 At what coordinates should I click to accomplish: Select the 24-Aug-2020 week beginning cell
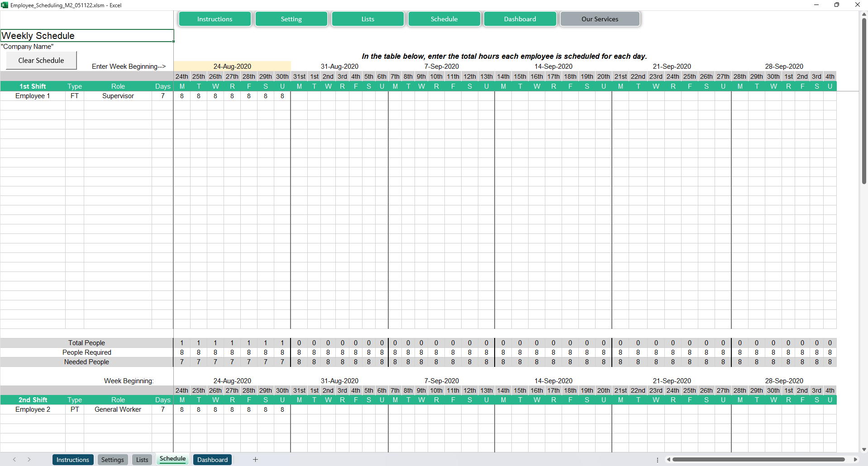[x=232, y=67]
